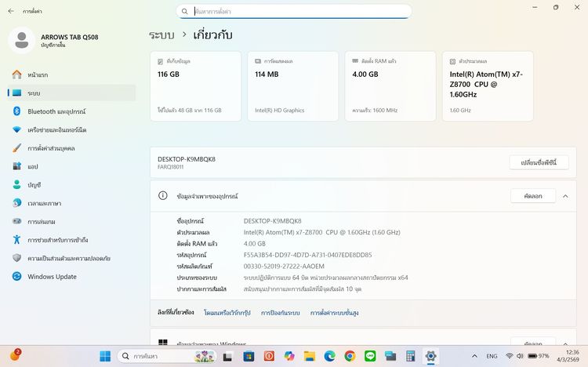Copy device specifications with the คัดลอก button
This screenshot has height=367, width=588.
pyautogui.click(x=532, y=196)
